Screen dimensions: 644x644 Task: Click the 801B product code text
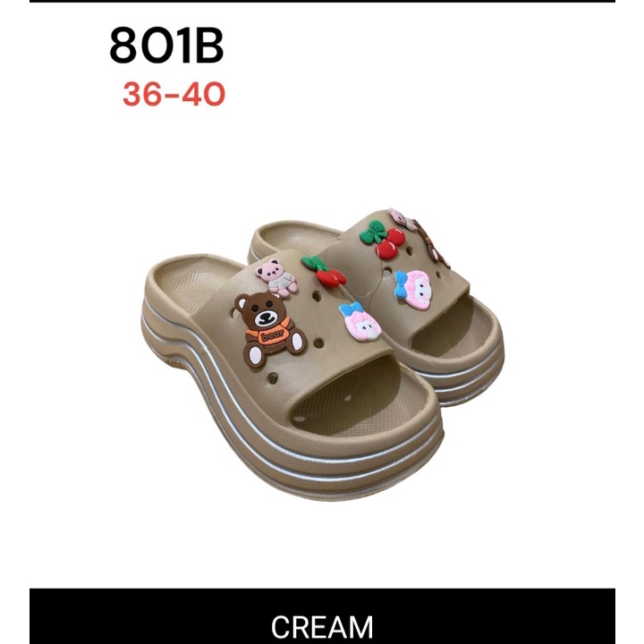point(166,46)
